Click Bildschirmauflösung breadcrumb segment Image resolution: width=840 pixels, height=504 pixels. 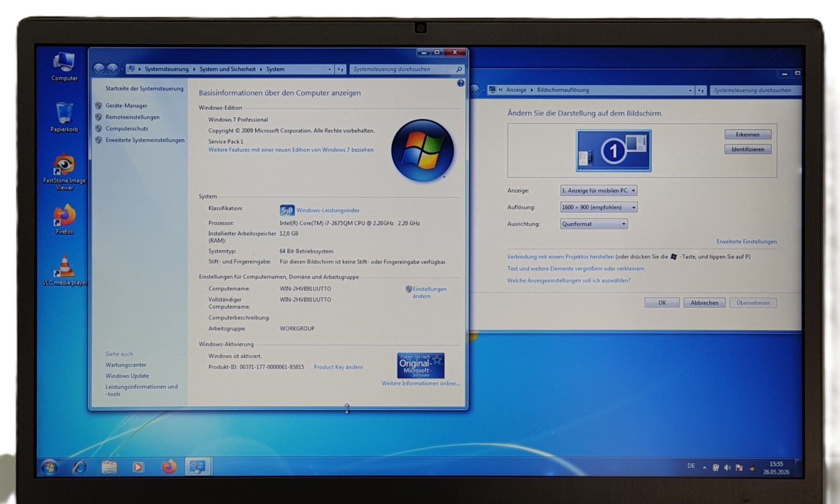coord(563,90)
